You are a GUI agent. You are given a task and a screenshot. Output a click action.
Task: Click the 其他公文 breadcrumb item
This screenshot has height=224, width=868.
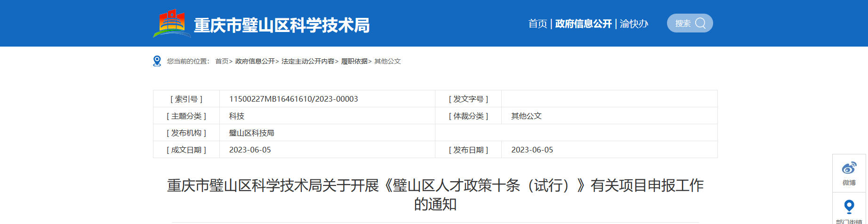click(387, 61)
